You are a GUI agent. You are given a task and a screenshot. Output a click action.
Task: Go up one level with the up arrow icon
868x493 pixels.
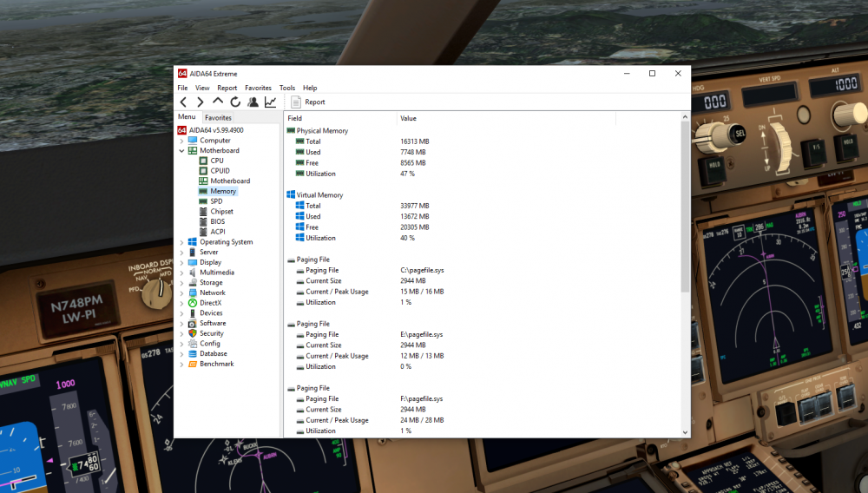tap(218, 102)
